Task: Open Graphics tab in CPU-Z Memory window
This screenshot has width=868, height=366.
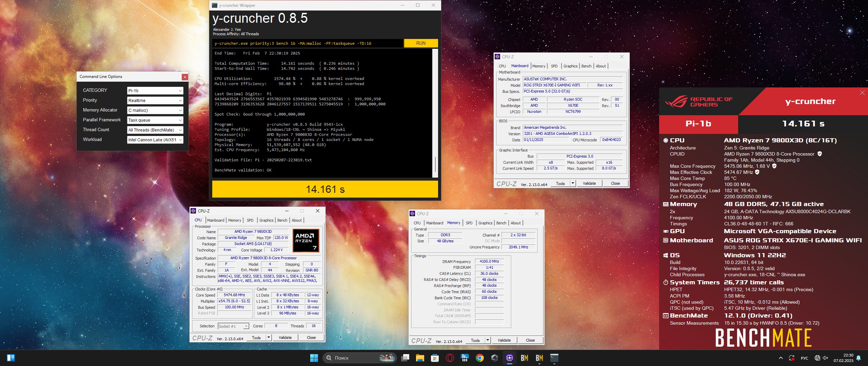Action: pos(486,223)
